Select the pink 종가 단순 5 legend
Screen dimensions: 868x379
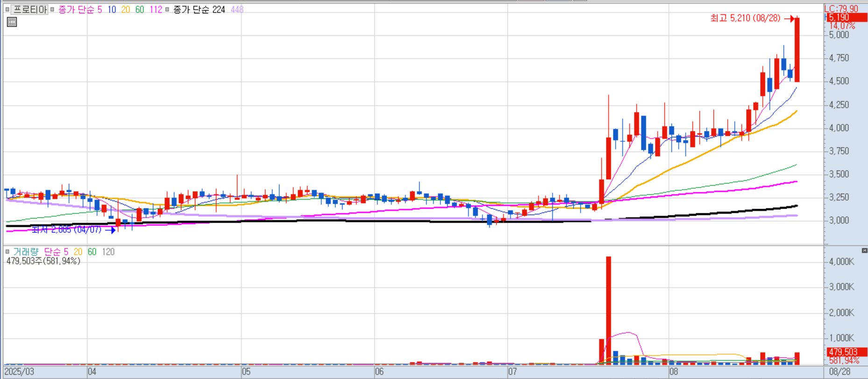(x=80, y=9)
